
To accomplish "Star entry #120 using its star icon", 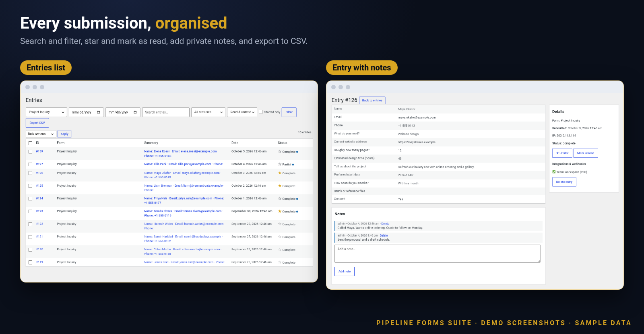I will (x=280, y=249).
